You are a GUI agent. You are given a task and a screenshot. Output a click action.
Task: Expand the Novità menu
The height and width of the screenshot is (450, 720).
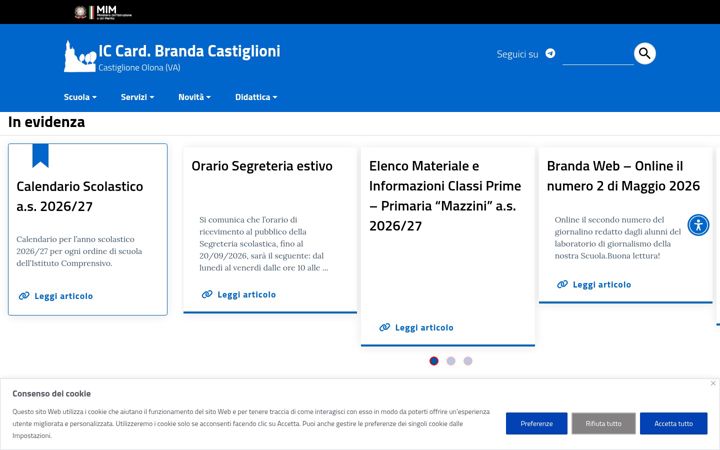(194, 97)
